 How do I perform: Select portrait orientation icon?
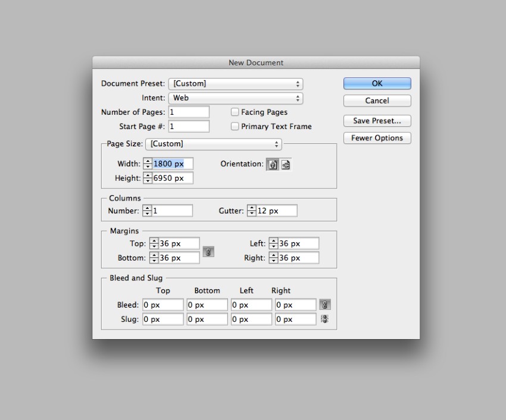tap(273, 165)
